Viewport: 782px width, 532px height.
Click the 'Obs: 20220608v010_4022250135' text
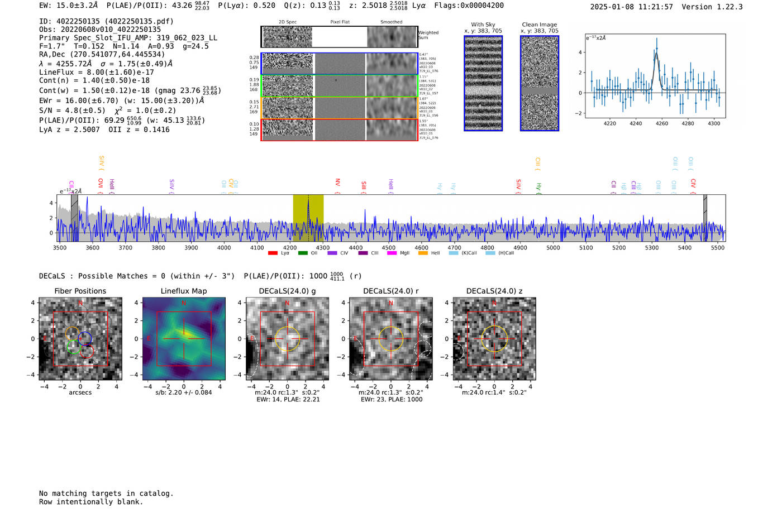(x=100, y=30)
